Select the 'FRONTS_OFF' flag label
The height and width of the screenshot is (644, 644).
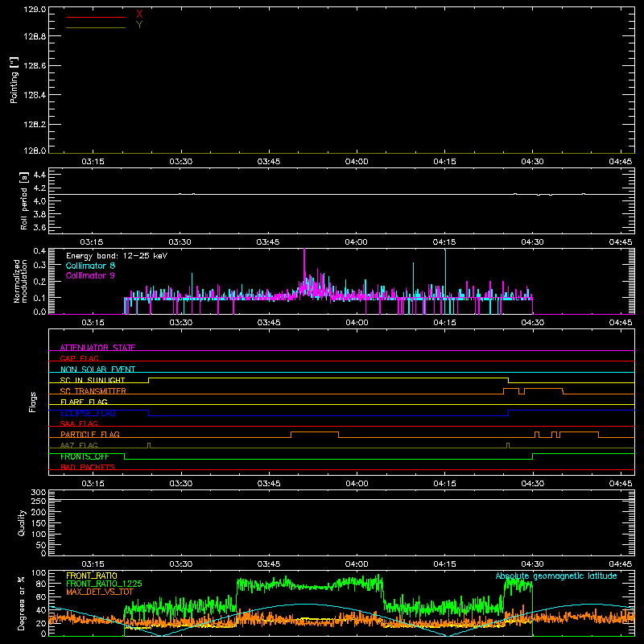coord(85,456)
